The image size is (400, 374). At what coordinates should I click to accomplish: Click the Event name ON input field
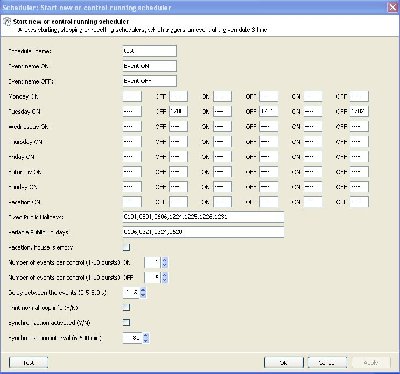pos(149,66)
